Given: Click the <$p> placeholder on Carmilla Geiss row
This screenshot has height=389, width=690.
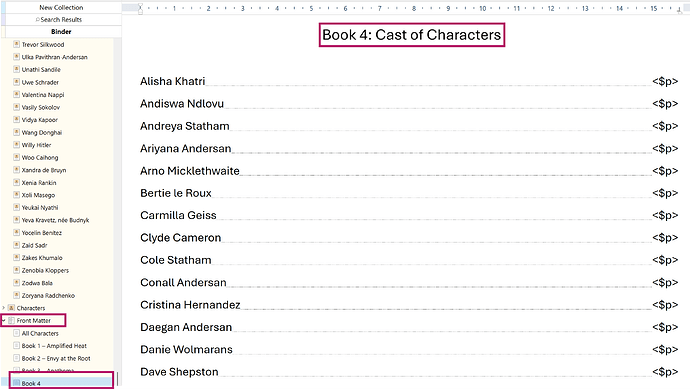Looking at the screenshot, I should (665, 216).
